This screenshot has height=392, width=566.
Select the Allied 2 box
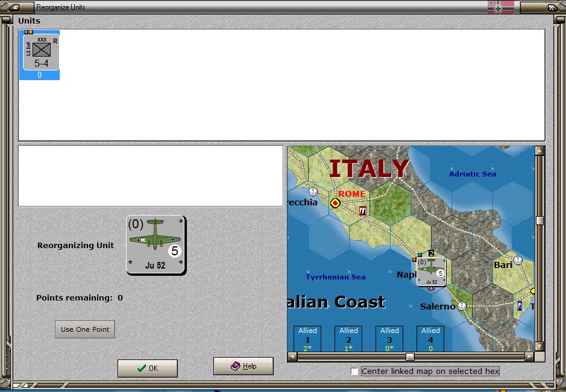(x=348, y=339)
